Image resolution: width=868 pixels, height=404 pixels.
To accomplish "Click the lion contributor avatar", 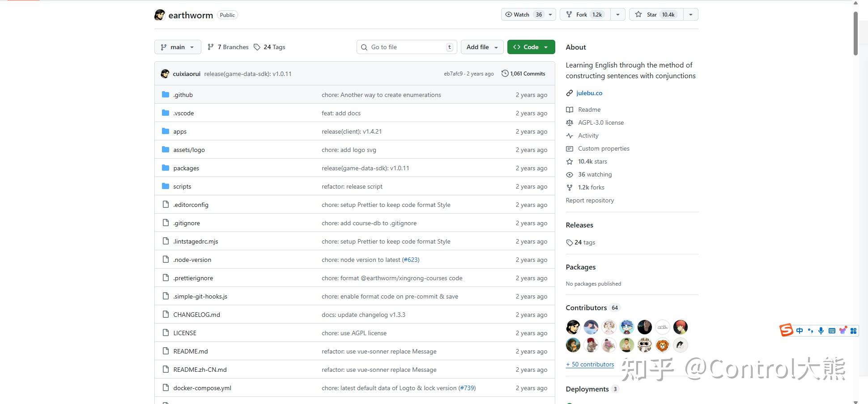I will pos(663,345).
